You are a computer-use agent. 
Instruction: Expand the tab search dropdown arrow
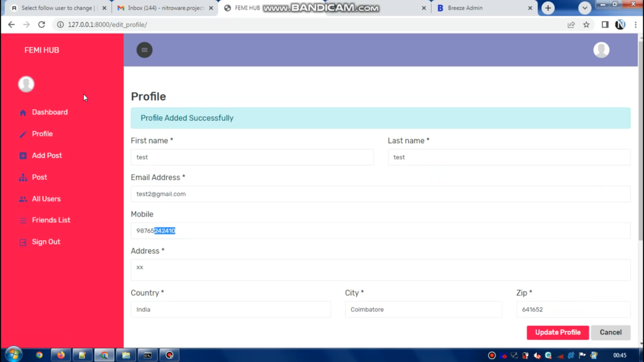click(584, 8)
